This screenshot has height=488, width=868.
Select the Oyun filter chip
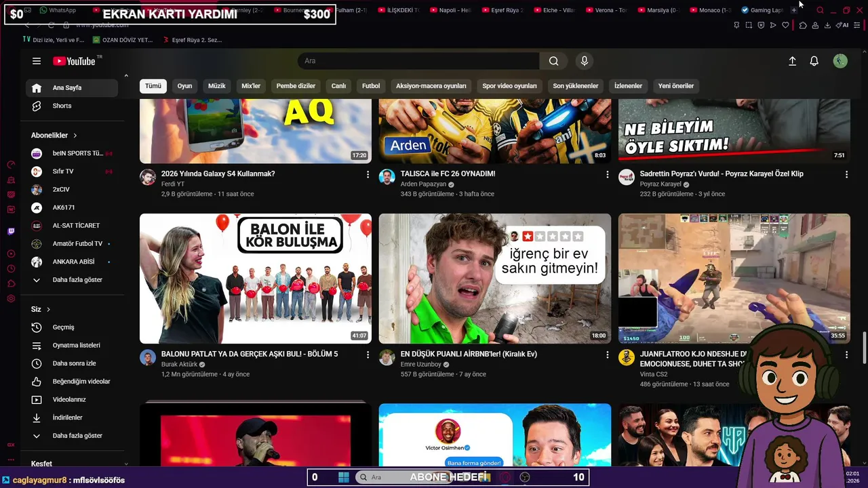coord(184,86)
